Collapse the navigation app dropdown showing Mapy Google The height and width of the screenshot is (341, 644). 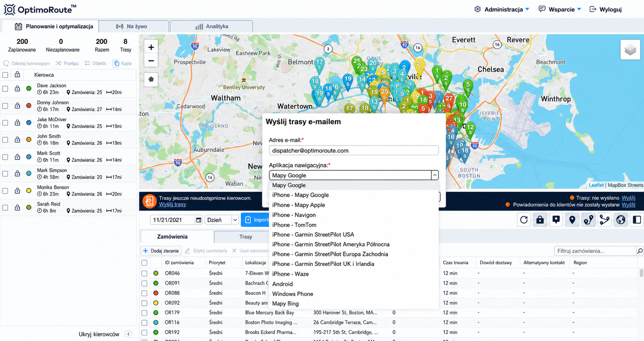pos(435,175)
